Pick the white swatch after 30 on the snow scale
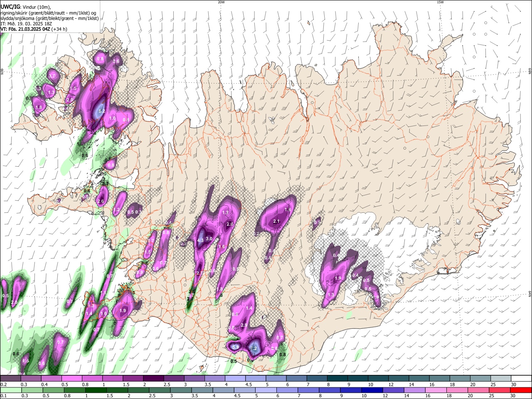532x399 pixels. 522,379
